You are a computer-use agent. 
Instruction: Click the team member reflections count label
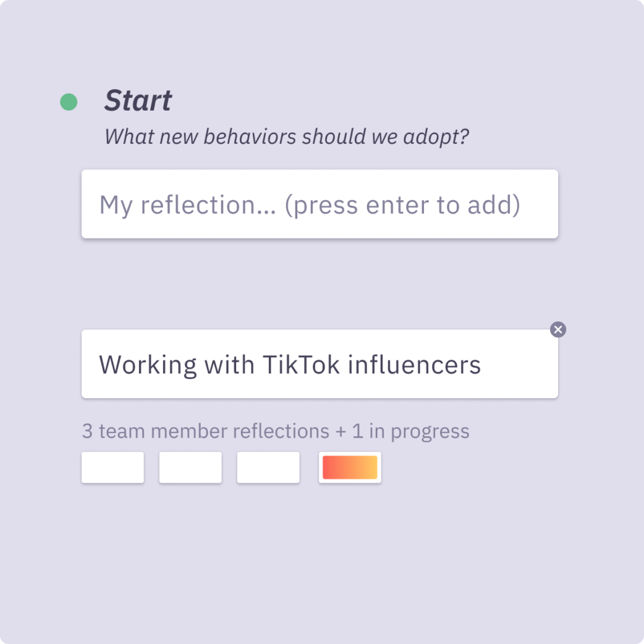(x=275, y=431)
